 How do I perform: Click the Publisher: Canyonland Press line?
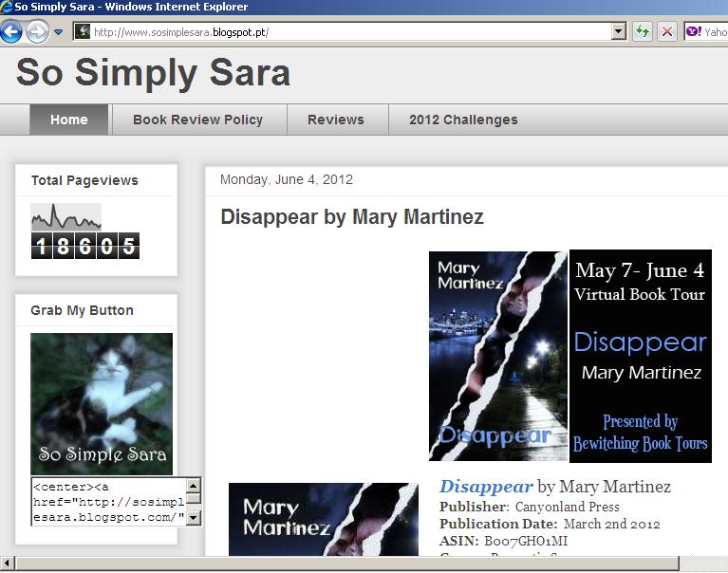pyautogui.click(x=530, y=507)
